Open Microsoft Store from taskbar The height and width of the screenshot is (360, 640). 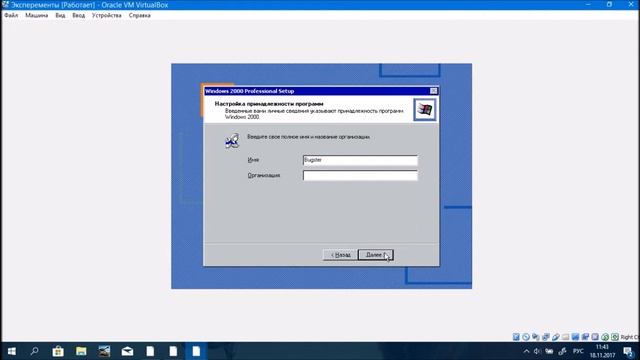click(58, 351)
